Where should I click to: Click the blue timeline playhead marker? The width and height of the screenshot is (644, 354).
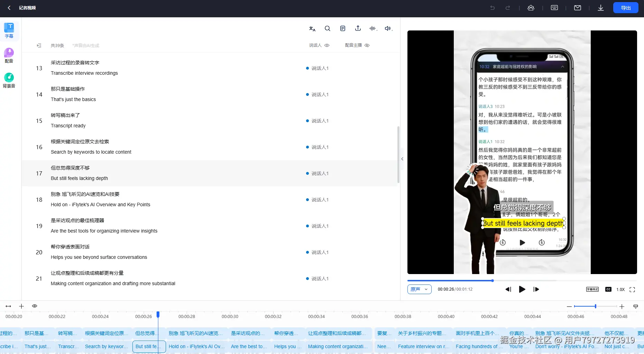[158, 314]
